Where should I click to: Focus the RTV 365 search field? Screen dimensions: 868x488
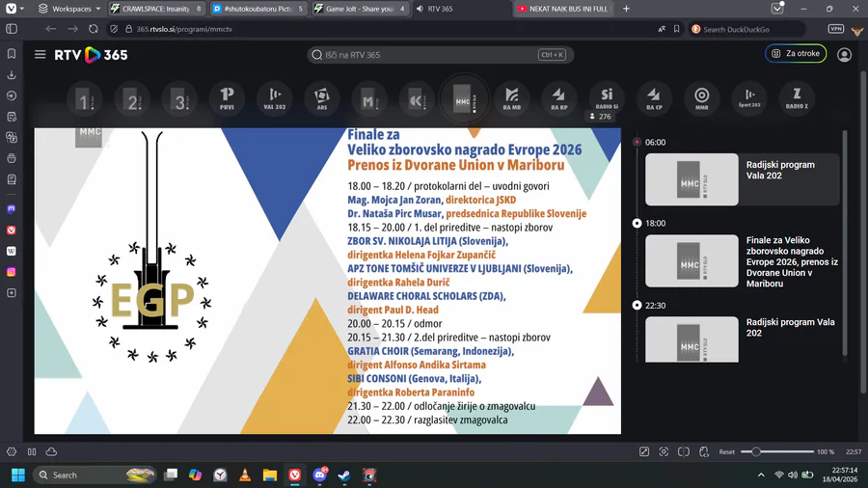(x=440, y=55)
